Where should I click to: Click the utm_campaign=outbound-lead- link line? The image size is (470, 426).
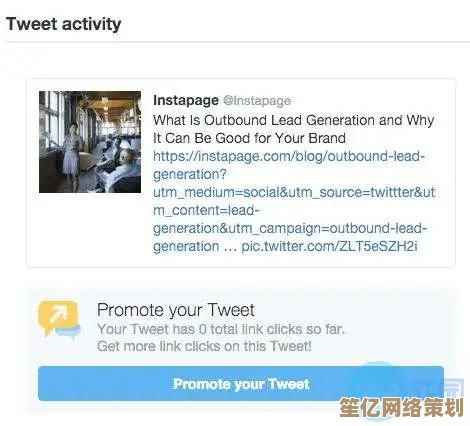tap(290, 229)
